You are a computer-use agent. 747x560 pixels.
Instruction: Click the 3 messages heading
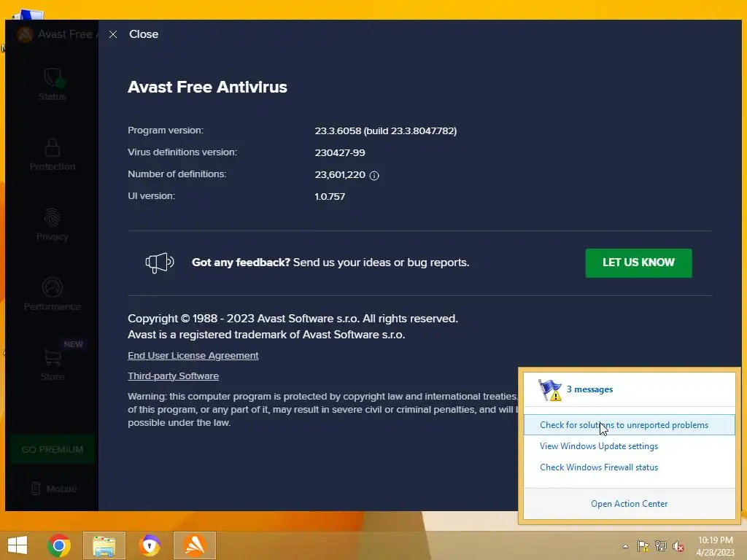pos(589,389)
